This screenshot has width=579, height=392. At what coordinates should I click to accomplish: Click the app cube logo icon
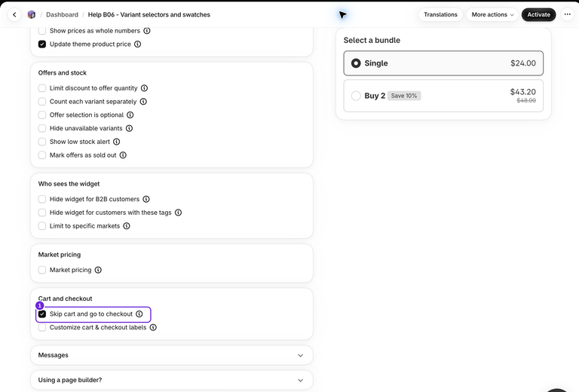click(x=32, y=15)
